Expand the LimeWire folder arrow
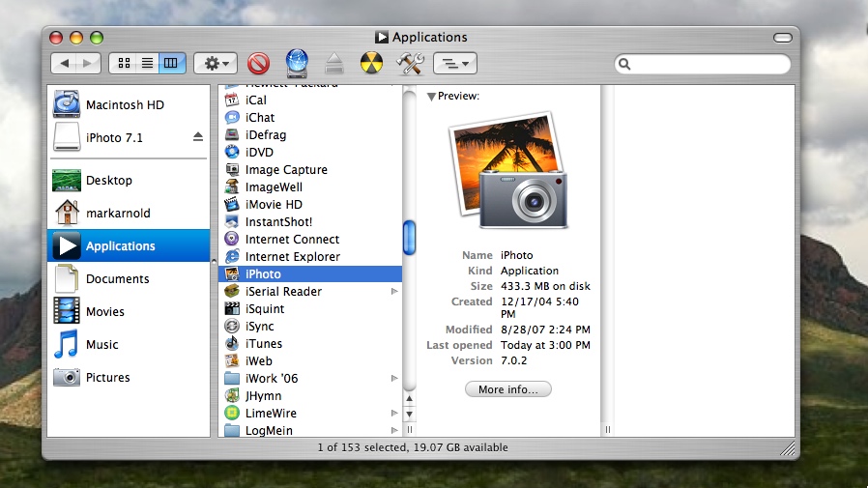The height and width of the screenshot is (488, 868). pos(394,414)
